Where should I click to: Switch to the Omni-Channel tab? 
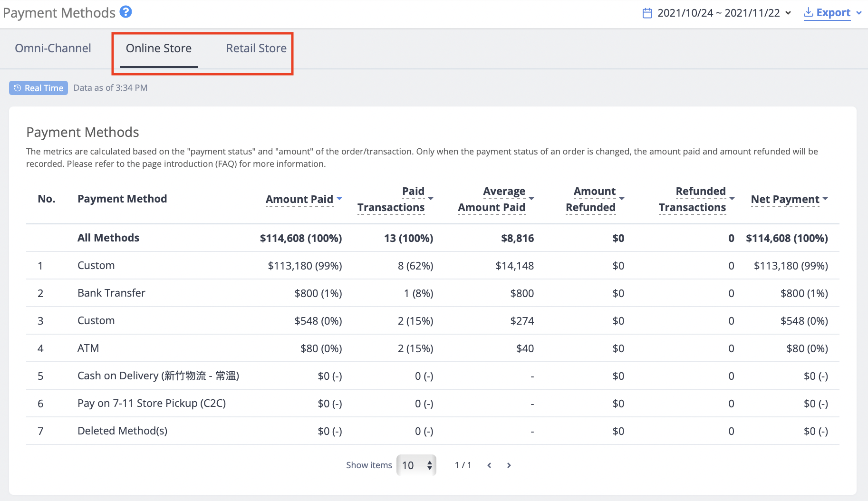pyautogui.click(x=53, y=48)
